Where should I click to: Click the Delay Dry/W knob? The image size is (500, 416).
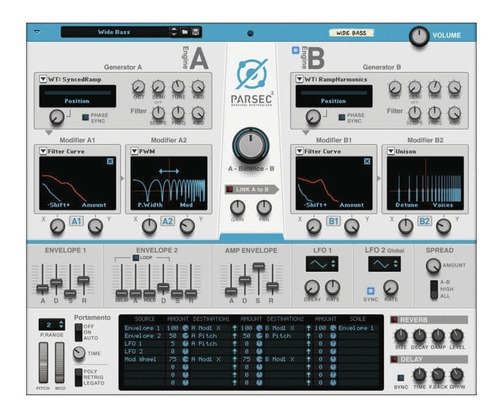click(x=457, y=375)
